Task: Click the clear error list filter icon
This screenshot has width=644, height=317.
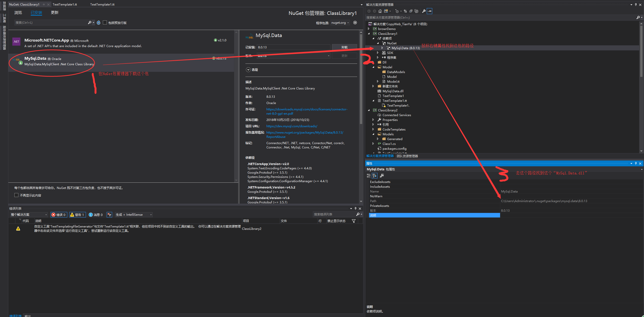Action: (109, 215)
